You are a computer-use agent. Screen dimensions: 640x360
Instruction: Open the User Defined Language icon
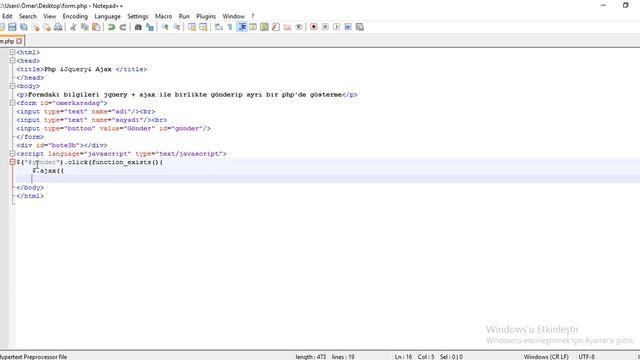tap(253, 27)
